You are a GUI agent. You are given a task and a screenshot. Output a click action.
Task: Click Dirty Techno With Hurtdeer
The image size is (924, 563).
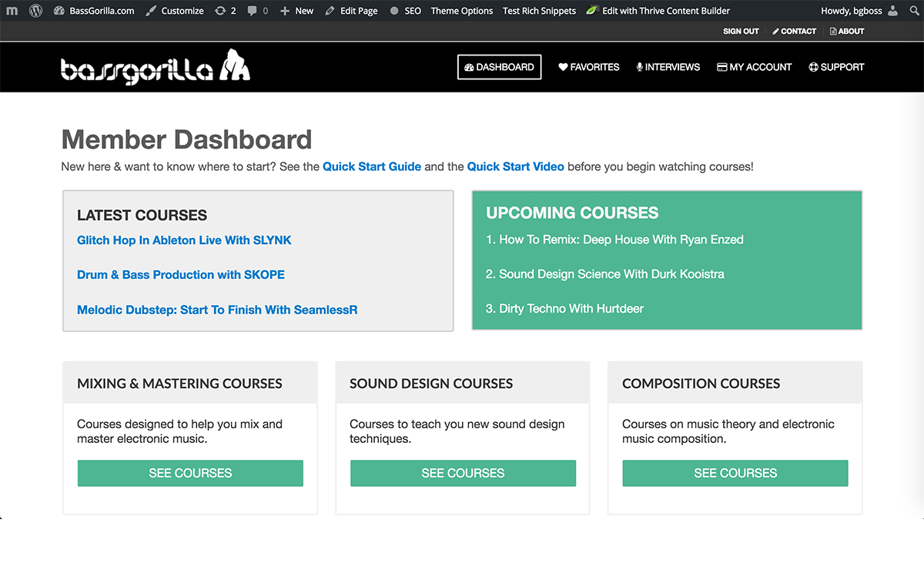[x=571, y=309]
